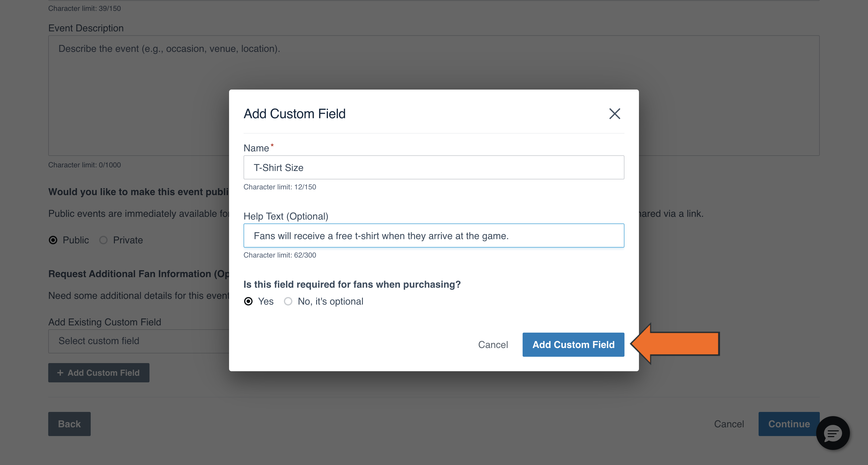Image resolution: width=868 pixels, height=465 pixels.
Task: Cancel the Add Custom Field dialog
Action: 493,345
